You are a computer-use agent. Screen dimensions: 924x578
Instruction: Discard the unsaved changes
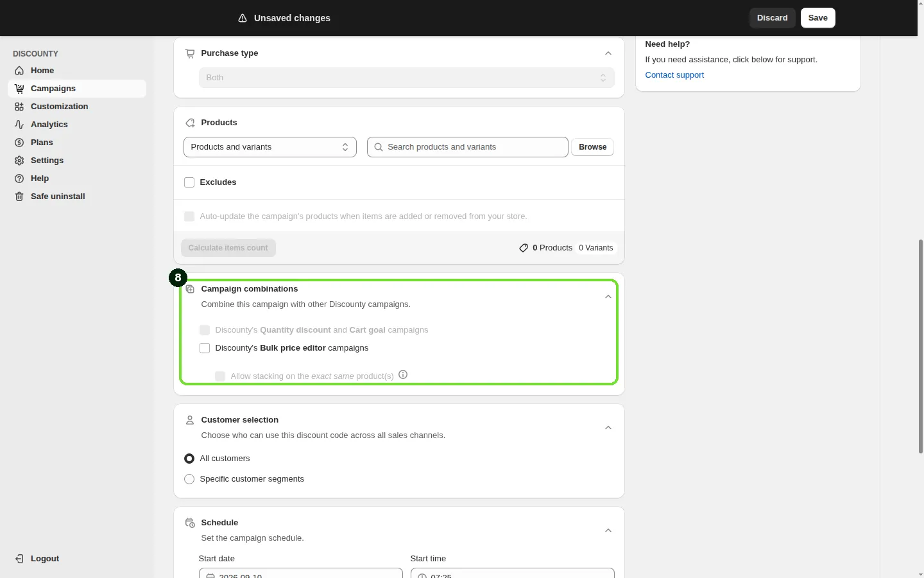tap(773, 18)
